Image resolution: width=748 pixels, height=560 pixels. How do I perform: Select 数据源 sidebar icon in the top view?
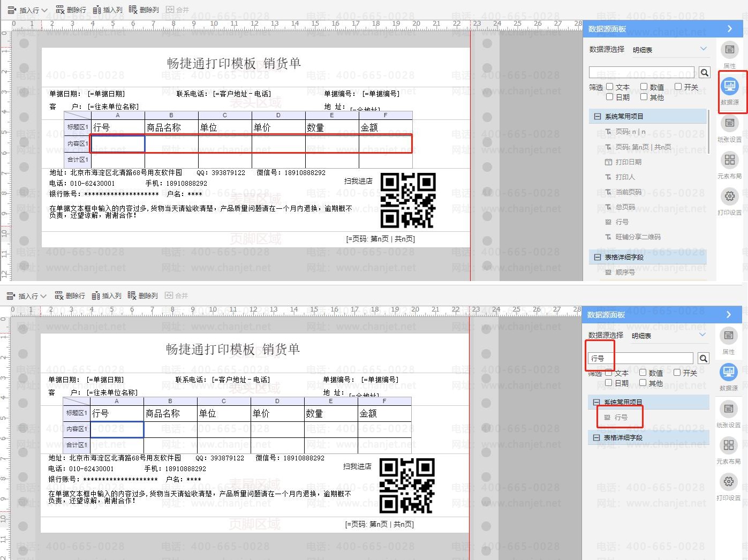point(729,86)
